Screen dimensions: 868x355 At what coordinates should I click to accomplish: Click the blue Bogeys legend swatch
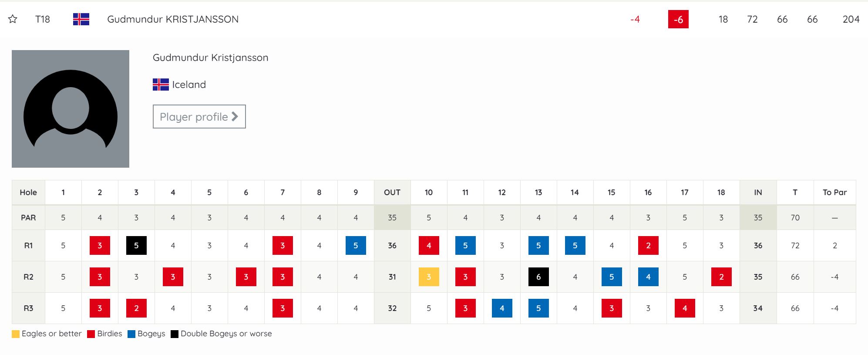(x=131, y=334)
